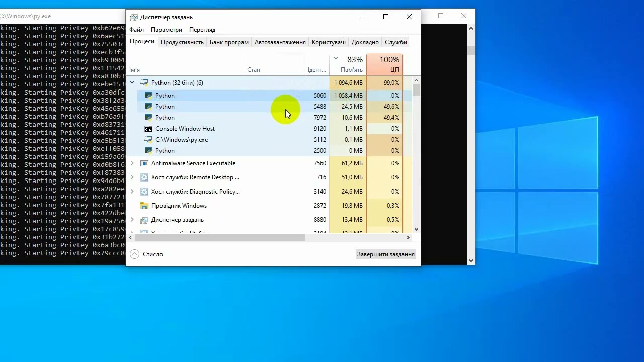Click the PID value 9120
This screenshot has width=644, height=362.
tap(320, 129)
